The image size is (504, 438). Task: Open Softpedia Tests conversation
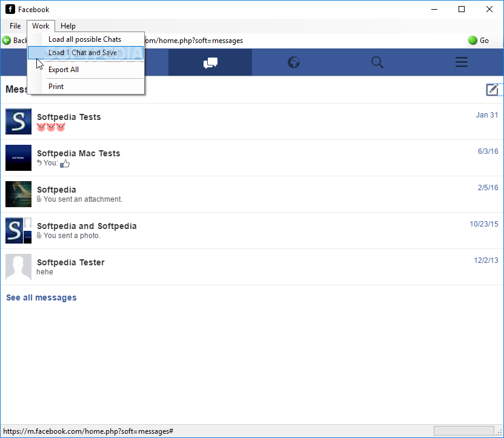coord(251,122)
